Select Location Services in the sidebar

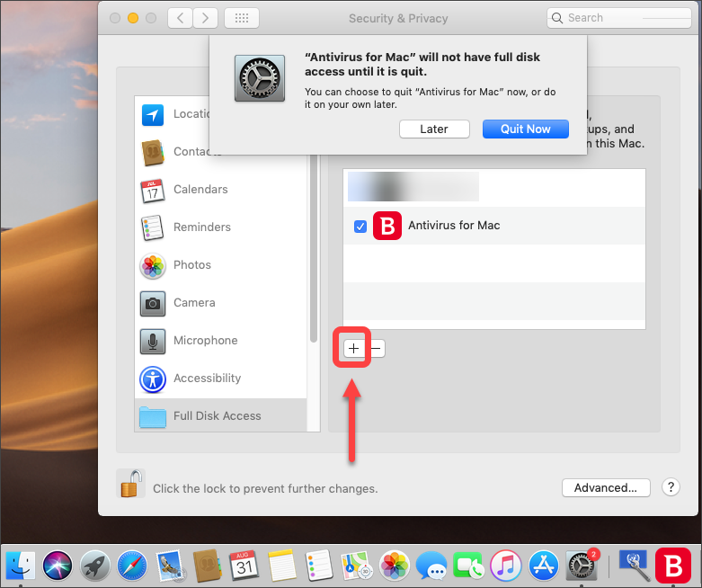[172, 114]
